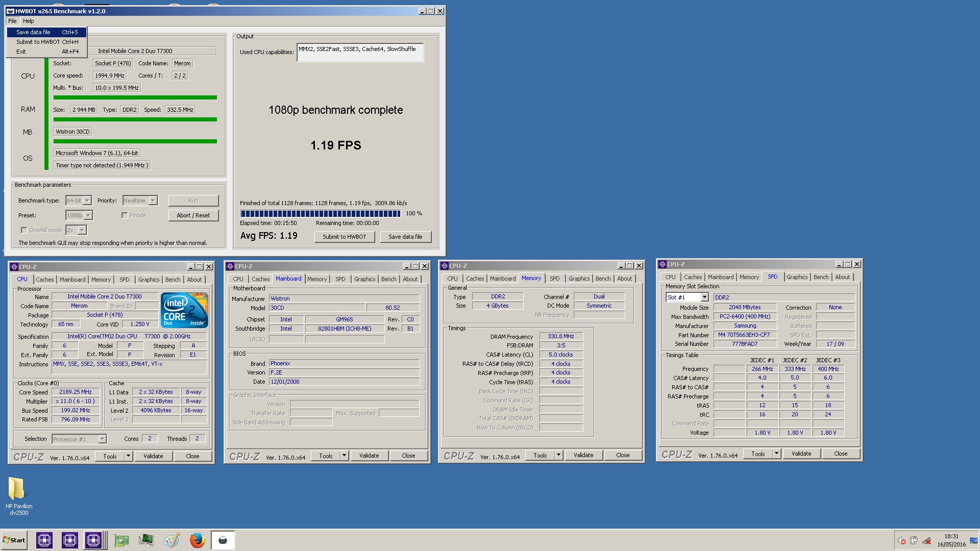The width and height of the screenshot is (980, 551).
Task: Click Tools in the Mainboard window
Action: pos(326,456)
